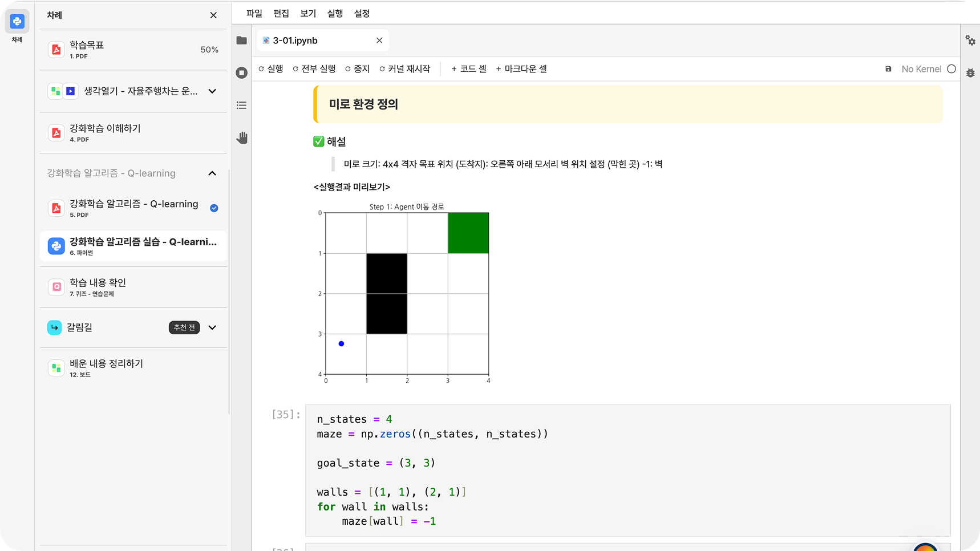Open the 파일 menu
This screenshot has width=980, height=551.
254,13
